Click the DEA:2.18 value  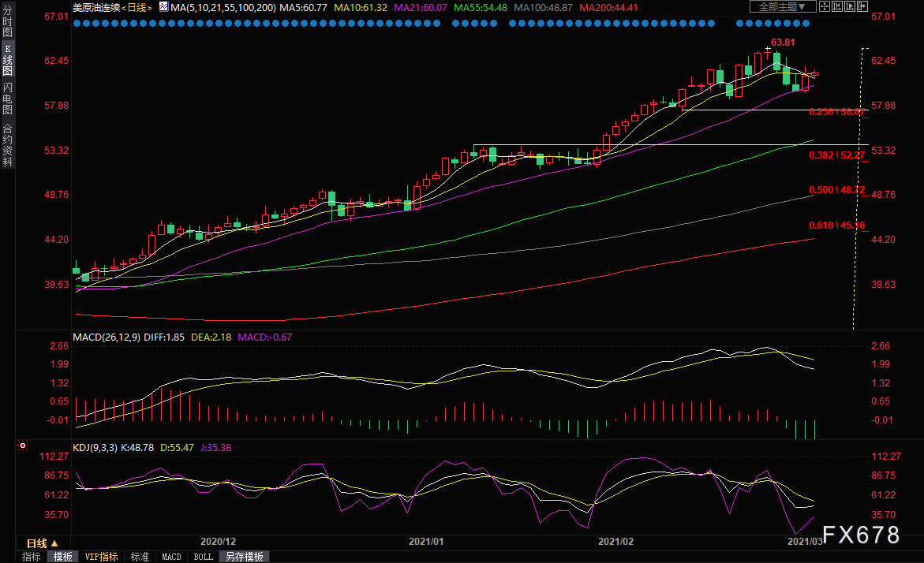211,337
